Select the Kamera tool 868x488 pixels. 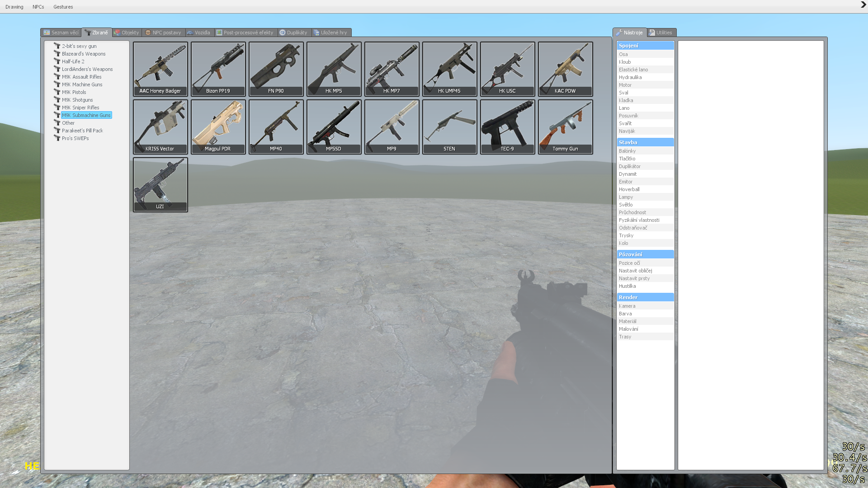(645, 306)
